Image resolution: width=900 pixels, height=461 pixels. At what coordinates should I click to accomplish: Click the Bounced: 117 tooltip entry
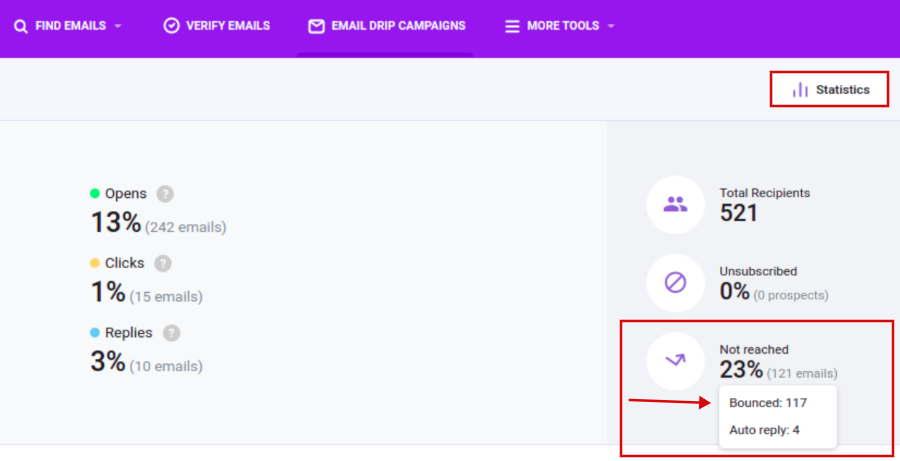click(768, 403)
